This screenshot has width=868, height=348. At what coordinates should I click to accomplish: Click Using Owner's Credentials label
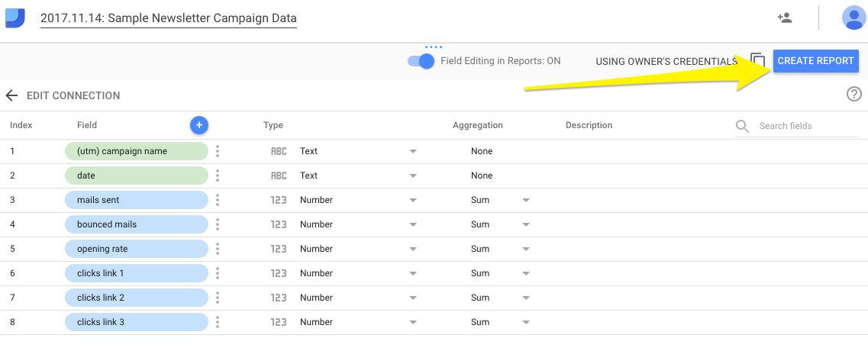point(666,61)
